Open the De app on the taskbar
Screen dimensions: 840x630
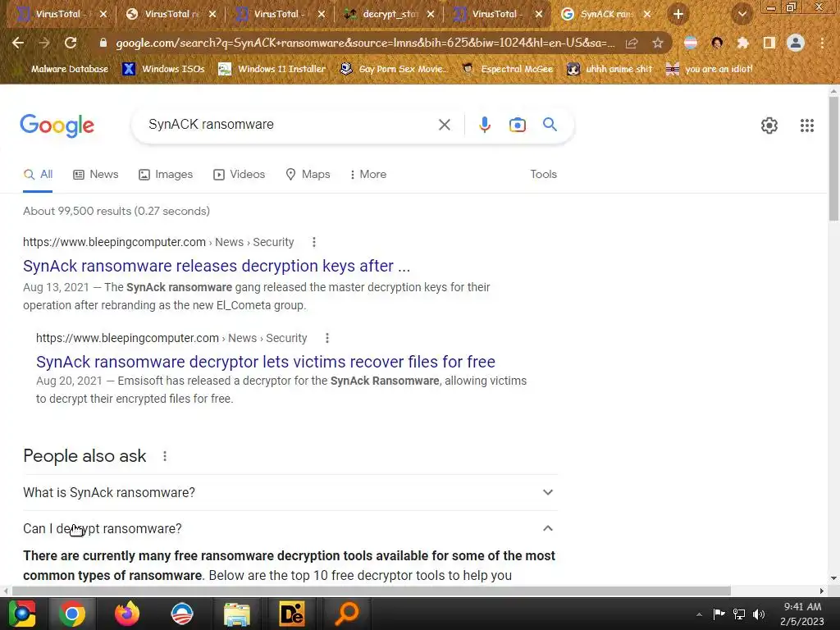click(291, 614)
